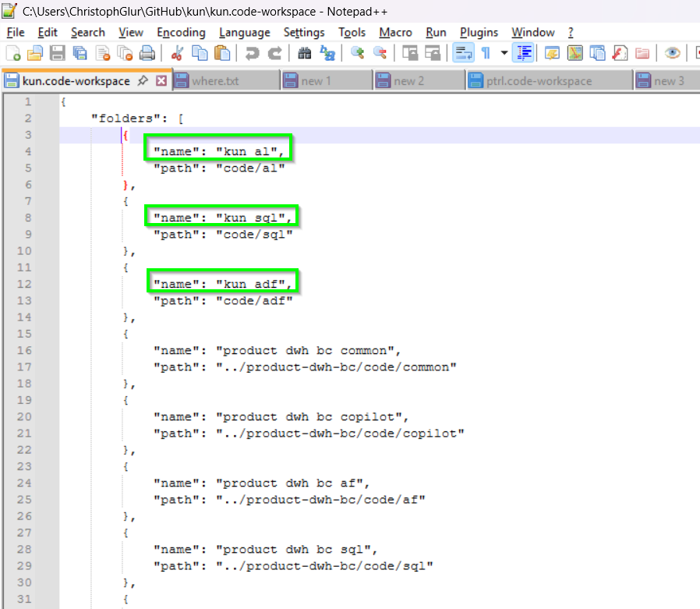This screenshot has height=609, width=700.
Task: Switch to the where.txt tab
Action: click(x=226, y=81)
